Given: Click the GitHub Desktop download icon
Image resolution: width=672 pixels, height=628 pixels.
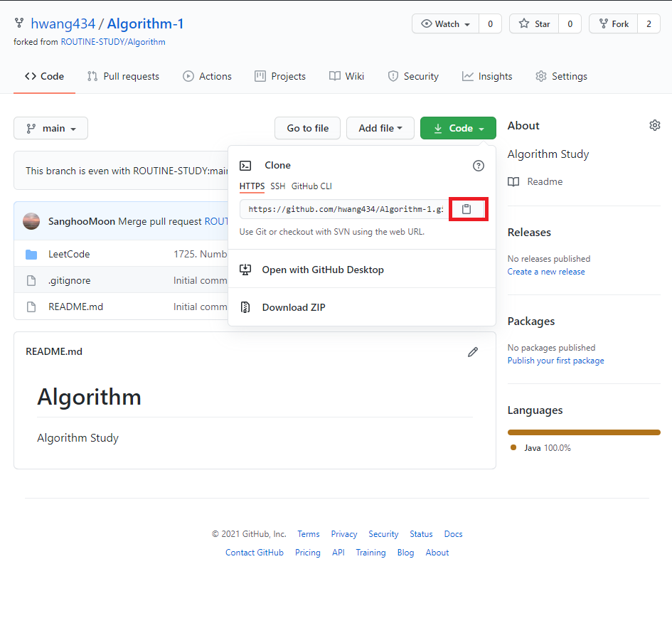Looking at the screenshot, I should pyautogui.click(x=245, y=270).
